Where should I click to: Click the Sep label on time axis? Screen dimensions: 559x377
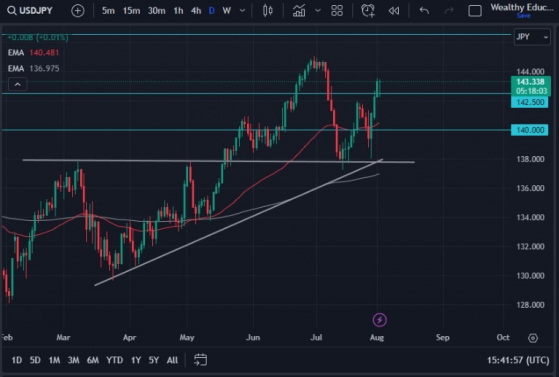click(442, 337)
